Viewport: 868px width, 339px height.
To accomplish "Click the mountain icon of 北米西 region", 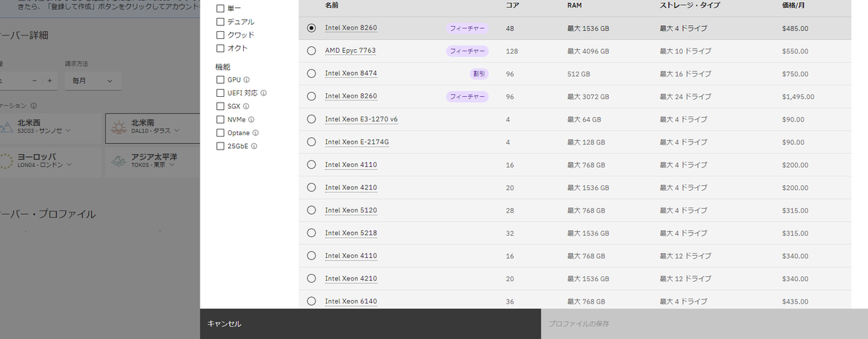I will coord(6,127).
